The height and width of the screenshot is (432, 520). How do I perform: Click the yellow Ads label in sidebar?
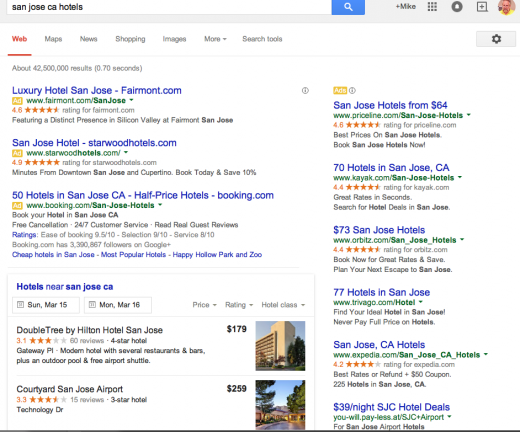pos(340,90)
